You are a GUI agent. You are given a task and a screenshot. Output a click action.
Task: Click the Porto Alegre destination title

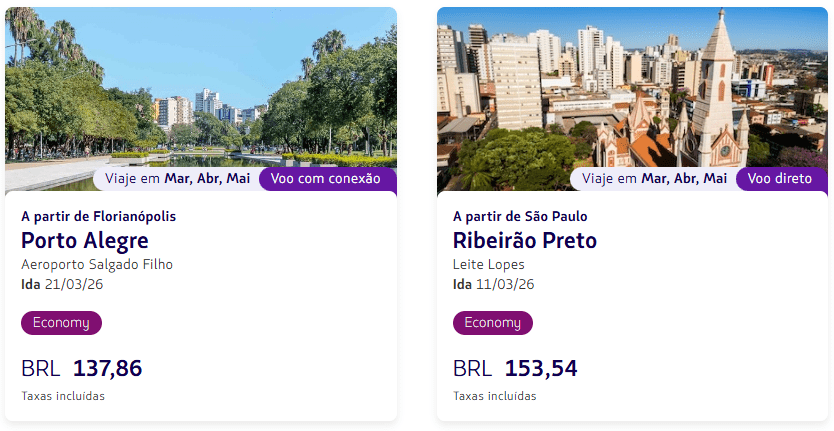tap(85, 241)
